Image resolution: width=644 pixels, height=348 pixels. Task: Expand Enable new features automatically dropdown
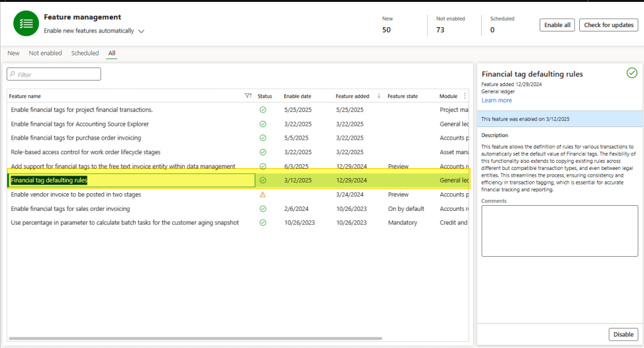(142, 31)
